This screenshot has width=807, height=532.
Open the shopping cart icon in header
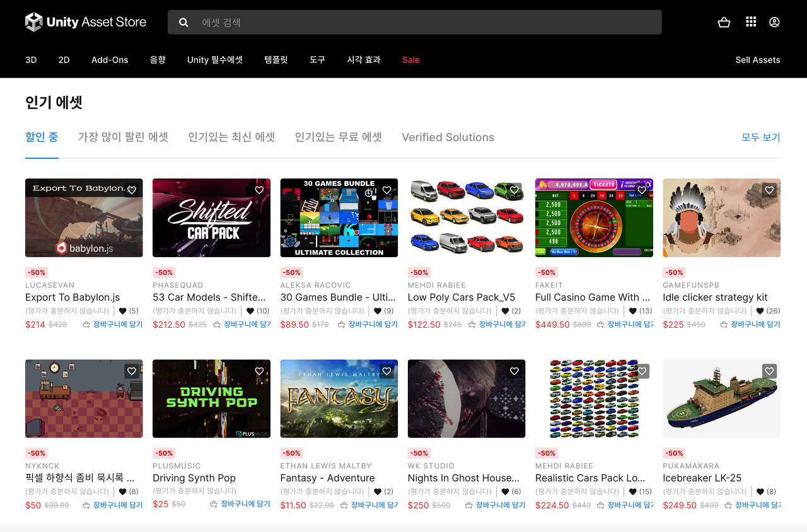[724, 22]
